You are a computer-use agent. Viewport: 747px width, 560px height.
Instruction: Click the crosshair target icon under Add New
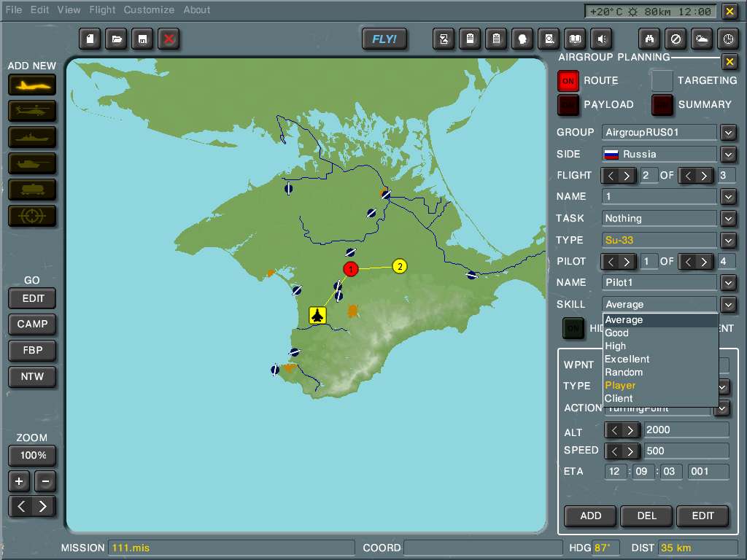coord(32,216)
